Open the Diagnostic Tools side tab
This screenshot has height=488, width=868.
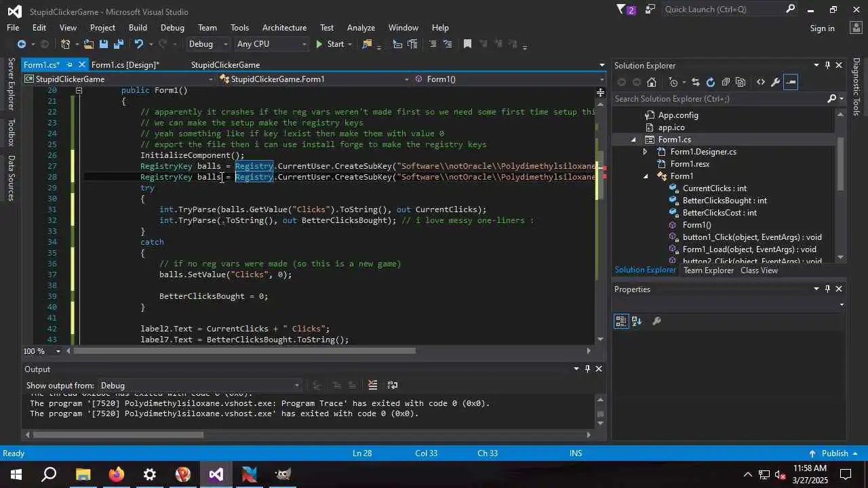[856, 87]
